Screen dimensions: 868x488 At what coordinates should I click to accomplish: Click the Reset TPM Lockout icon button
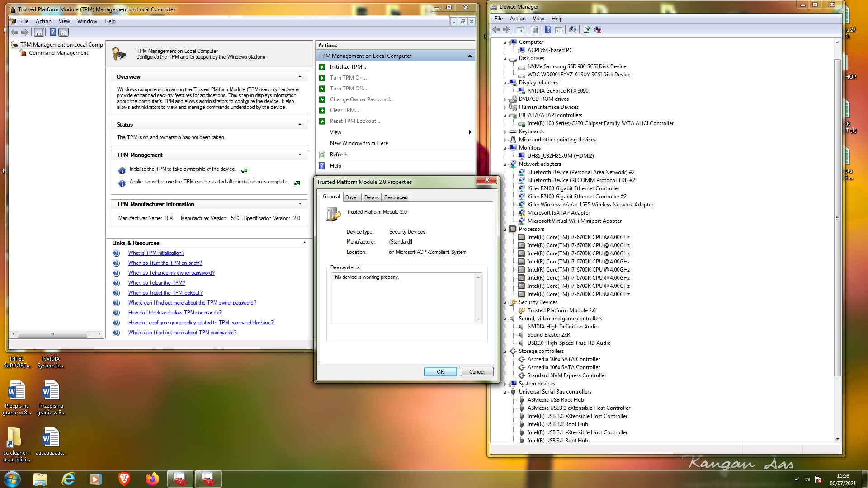[322, 121]
